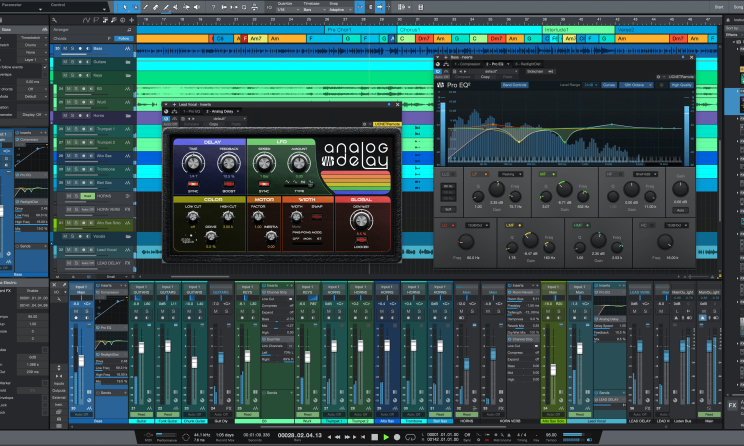The height and width of the screenshot is (446, 744).
Task: Click the add tracks plus icon
Action: [x=131, y=20]
